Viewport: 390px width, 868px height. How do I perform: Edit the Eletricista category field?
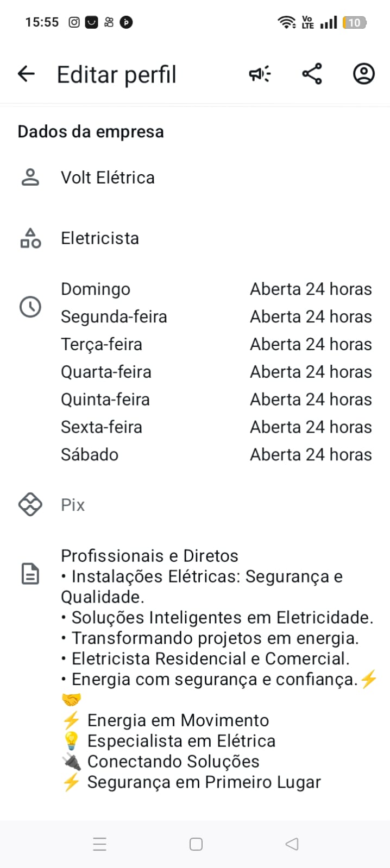[100, 238]
